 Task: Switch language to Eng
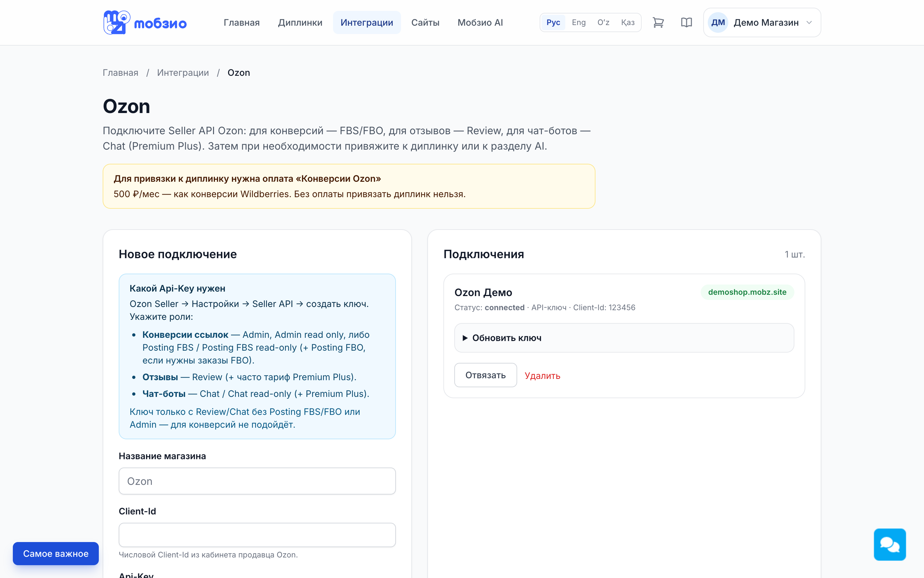click(578, 22)
